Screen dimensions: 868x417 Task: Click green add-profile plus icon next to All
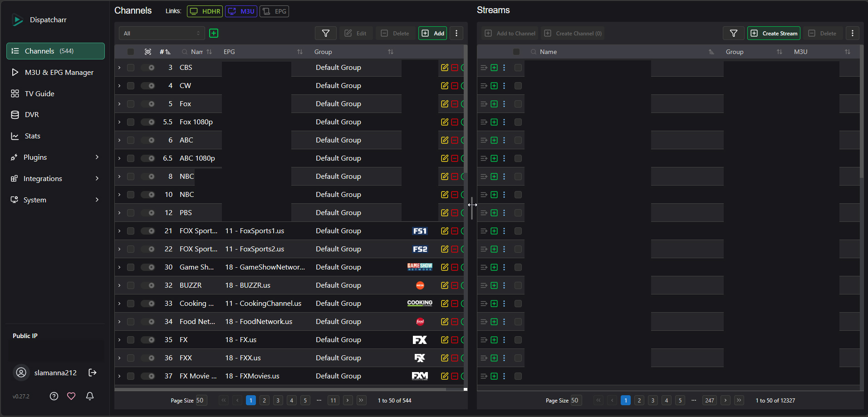[214, 33]
